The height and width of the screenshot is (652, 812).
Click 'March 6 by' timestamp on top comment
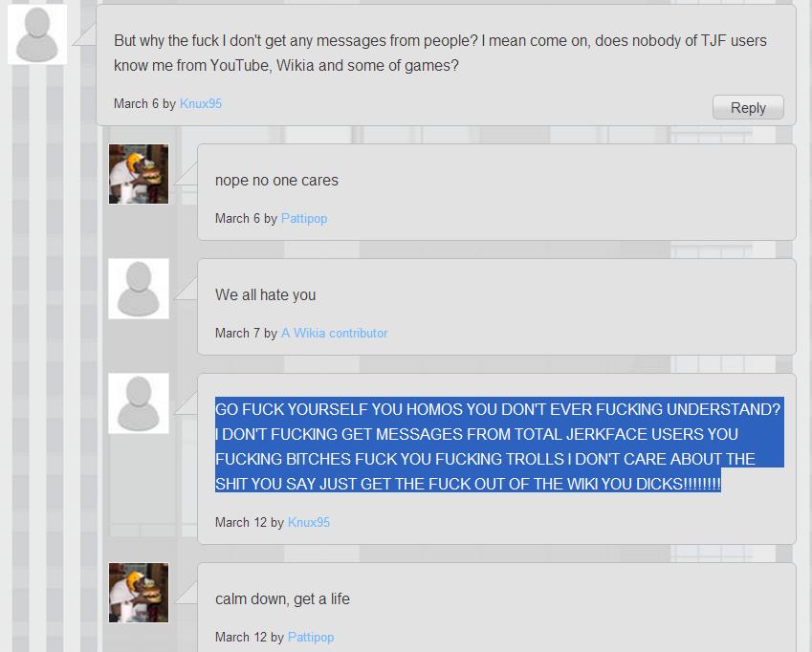coord(145,103)
